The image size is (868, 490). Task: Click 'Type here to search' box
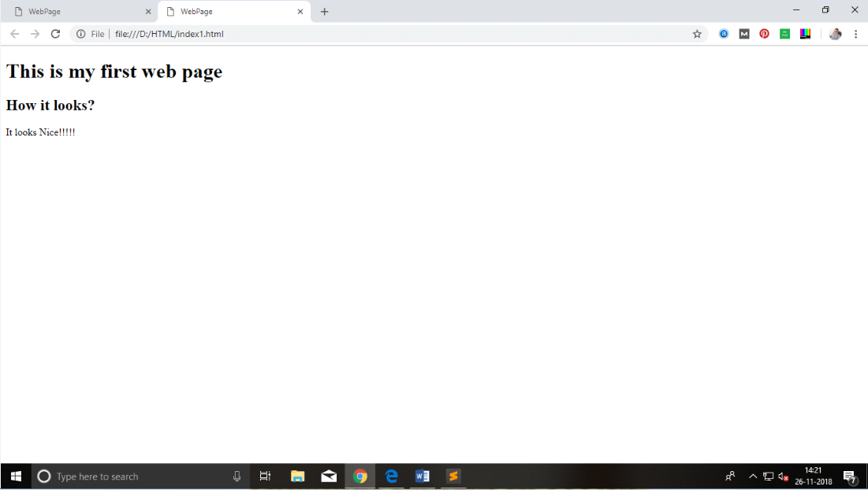pos(142,476)
